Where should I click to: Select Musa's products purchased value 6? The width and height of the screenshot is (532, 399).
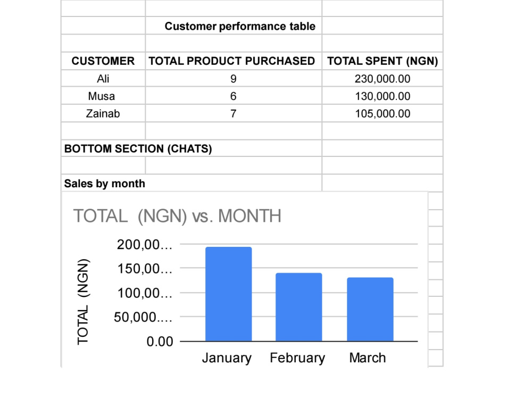click(234, 96)
